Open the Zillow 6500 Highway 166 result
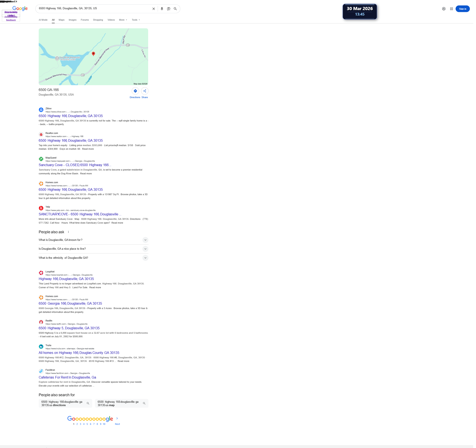This screenshot has height=448, width=476. click(x=71, y=116)
